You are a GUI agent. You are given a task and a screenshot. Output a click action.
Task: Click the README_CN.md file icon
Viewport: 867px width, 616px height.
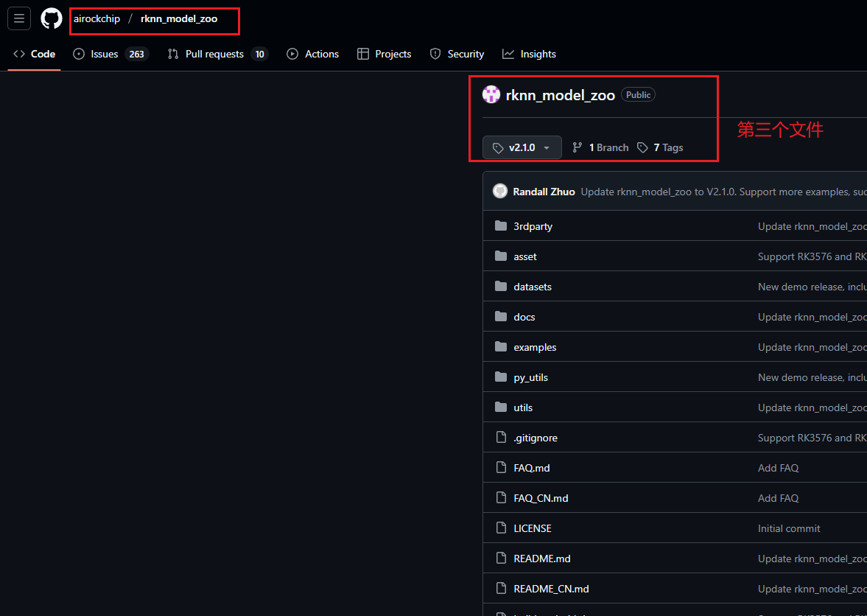coord(501,588)
